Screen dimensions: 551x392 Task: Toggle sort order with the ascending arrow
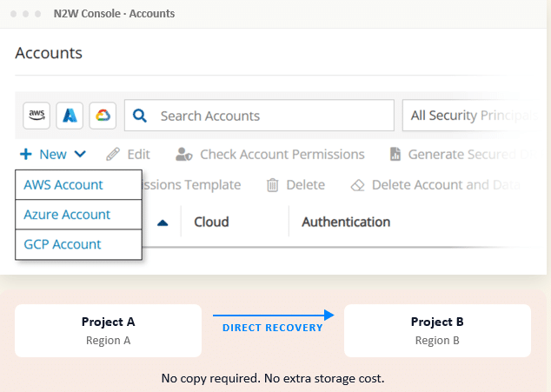click(163, 223)
